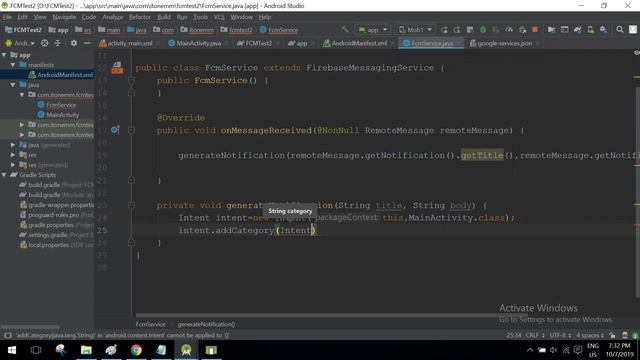Fold the generateNotification method in gutter
Screen dimensions: 640x360
[x=131, y=205]
